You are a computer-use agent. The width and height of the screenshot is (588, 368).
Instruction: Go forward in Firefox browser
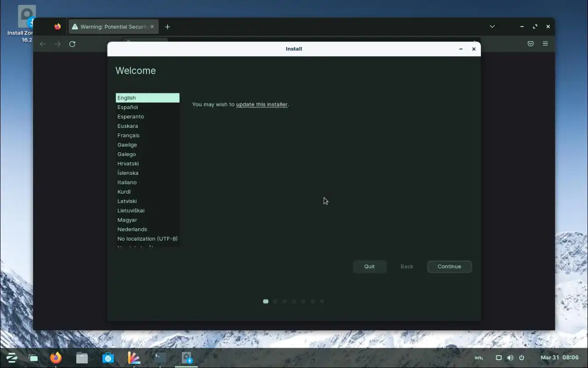(57, 44)
